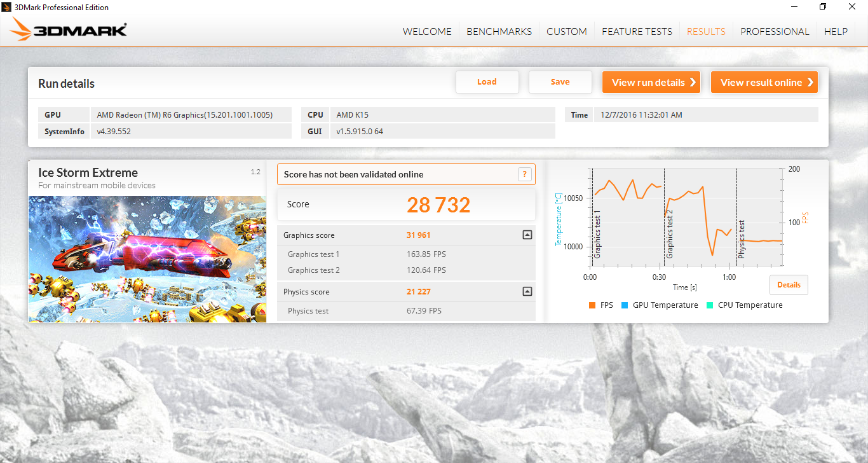Click the Load button
The height and width of the screenshot is (463, 868).
click(487, 82)
